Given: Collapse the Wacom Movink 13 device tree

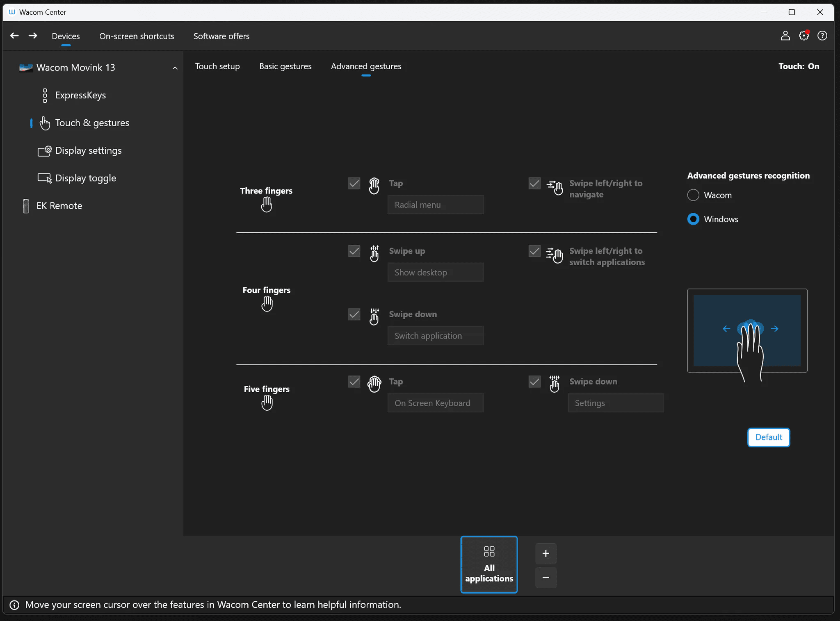Looking at the screenshot, I should (x=175, y=68).
